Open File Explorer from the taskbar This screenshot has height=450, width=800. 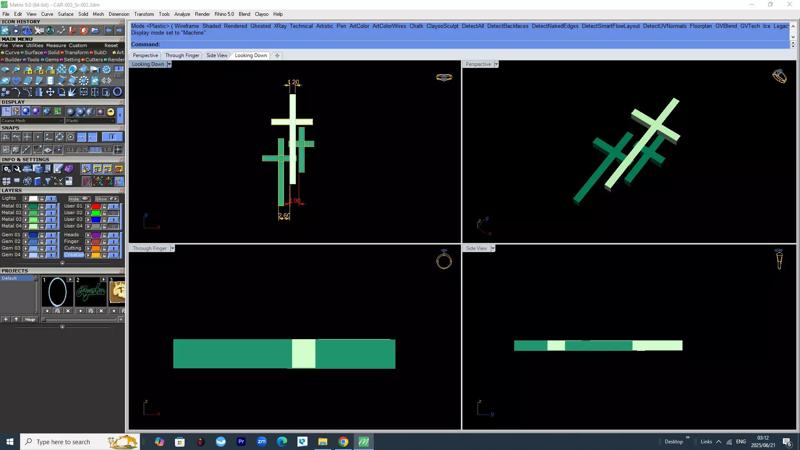tap(322, 441)
